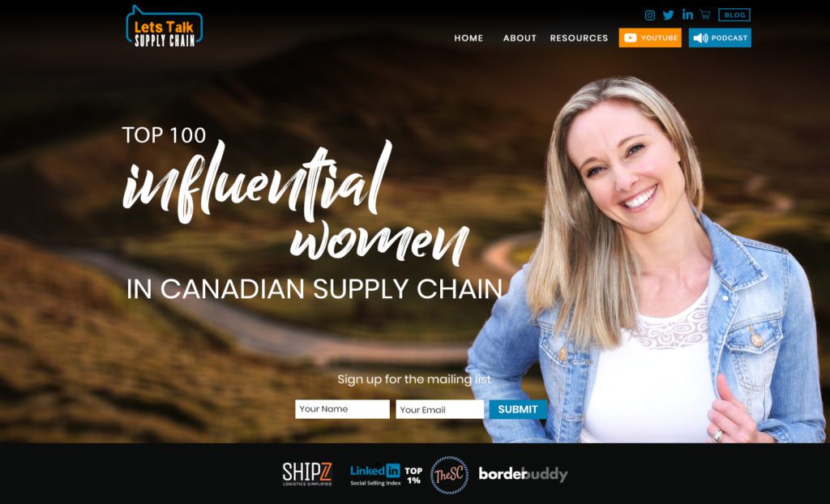
Task: Click the LinkedIn Social Selling Index badge
Action: (x=387, y=475)
